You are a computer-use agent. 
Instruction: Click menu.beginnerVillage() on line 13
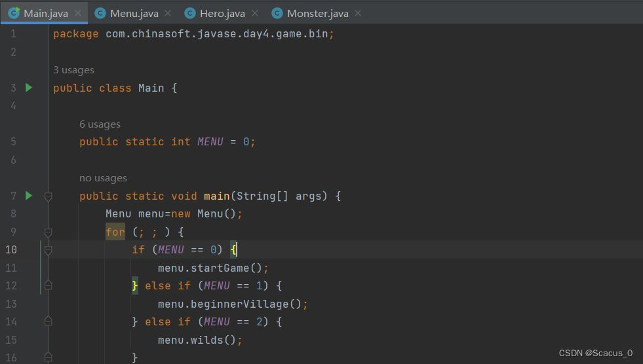coord(229,304)
